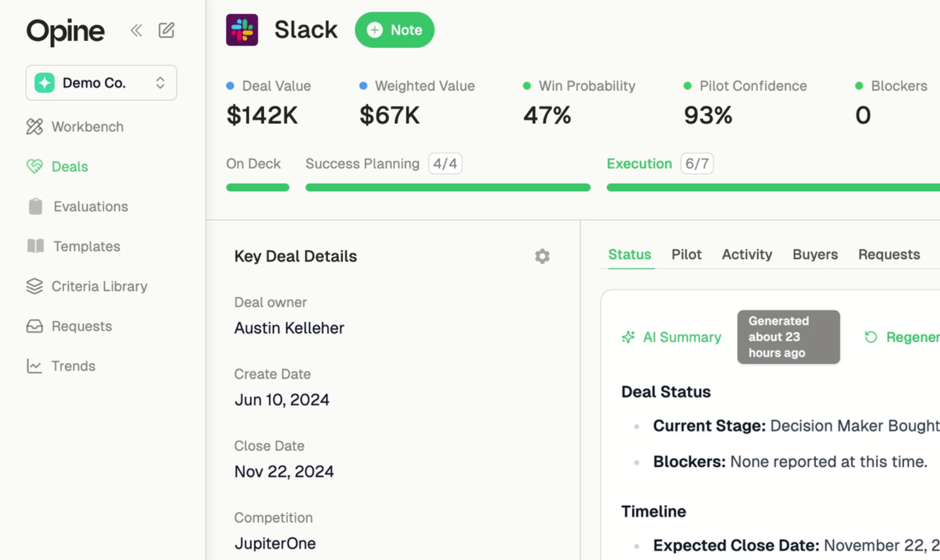Click the compose/edit pencil icon
Viewport: 940px width, 560px height.
point(166,31)
